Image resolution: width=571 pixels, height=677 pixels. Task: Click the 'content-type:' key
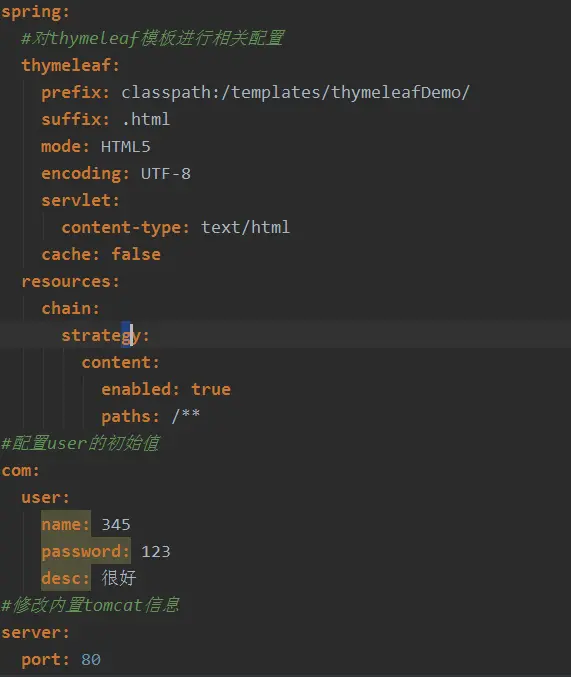coord(126,228)
